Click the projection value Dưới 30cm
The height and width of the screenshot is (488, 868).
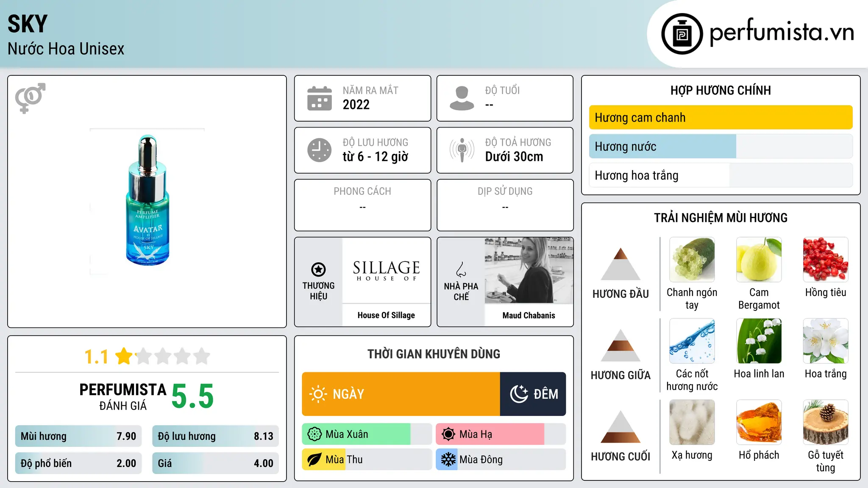(x=514, y=157)
